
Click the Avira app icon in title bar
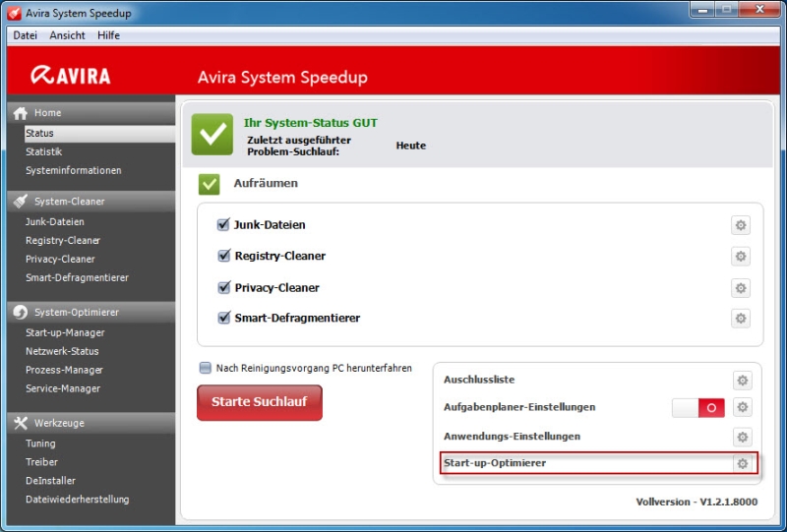15,13
